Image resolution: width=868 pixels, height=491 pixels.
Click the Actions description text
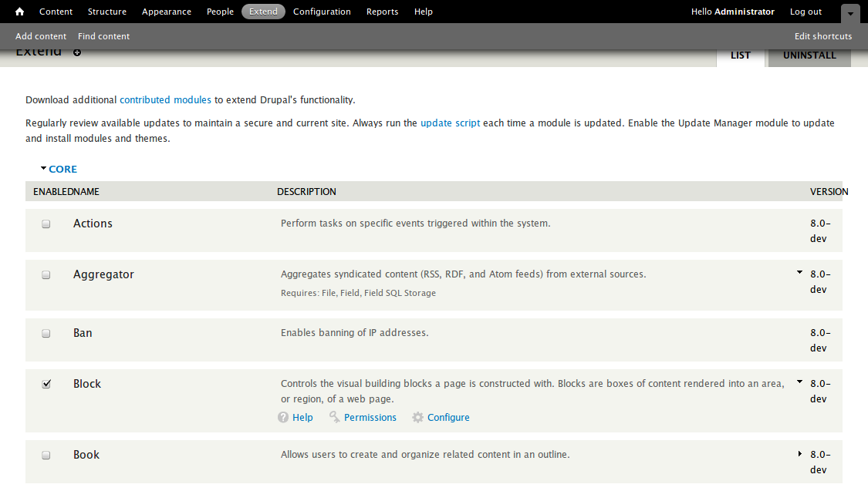click(x=415, y=224)
